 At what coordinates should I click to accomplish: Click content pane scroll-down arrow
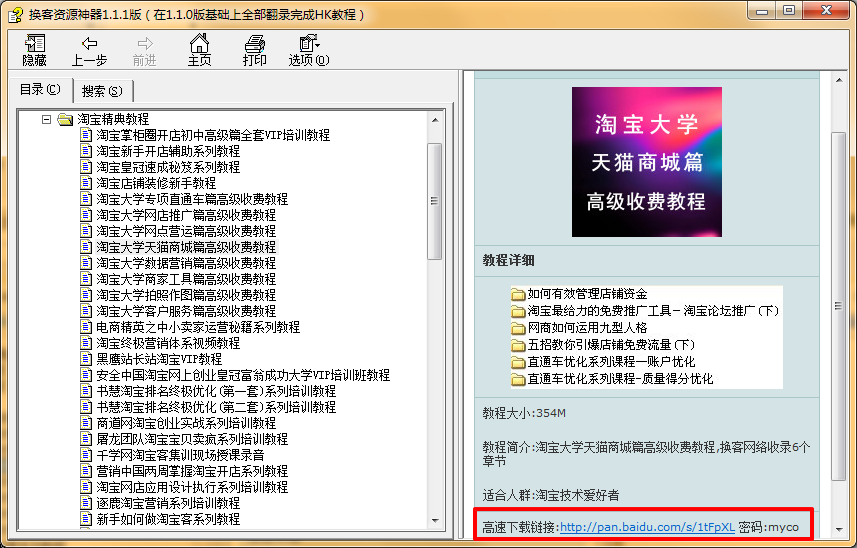tap(838, 529)
